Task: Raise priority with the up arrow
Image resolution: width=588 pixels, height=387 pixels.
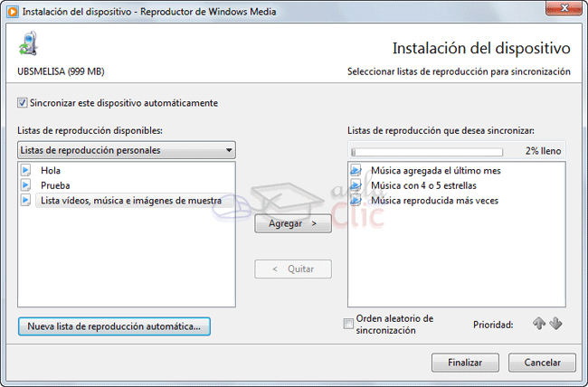Action: 539,324
